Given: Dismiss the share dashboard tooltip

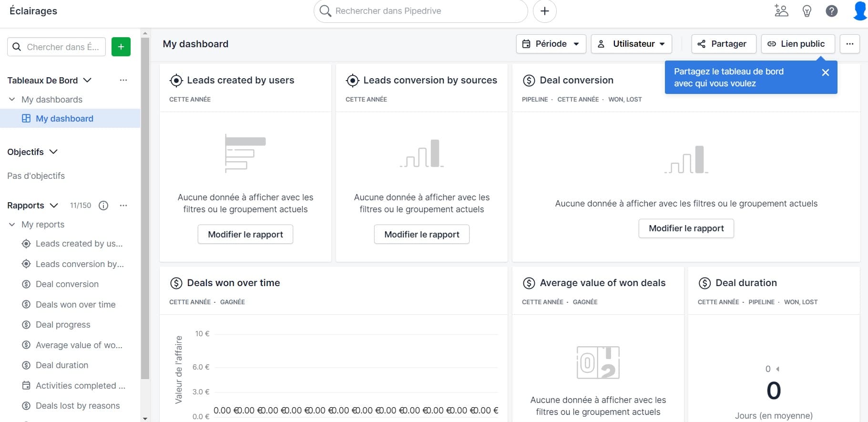Looking at the screenshot, I should tap(825, 72).
